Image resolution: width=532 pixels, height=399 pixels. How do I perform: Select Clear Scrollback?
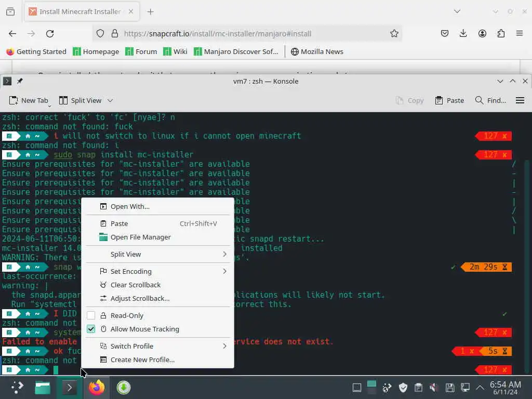pos(158,285)
